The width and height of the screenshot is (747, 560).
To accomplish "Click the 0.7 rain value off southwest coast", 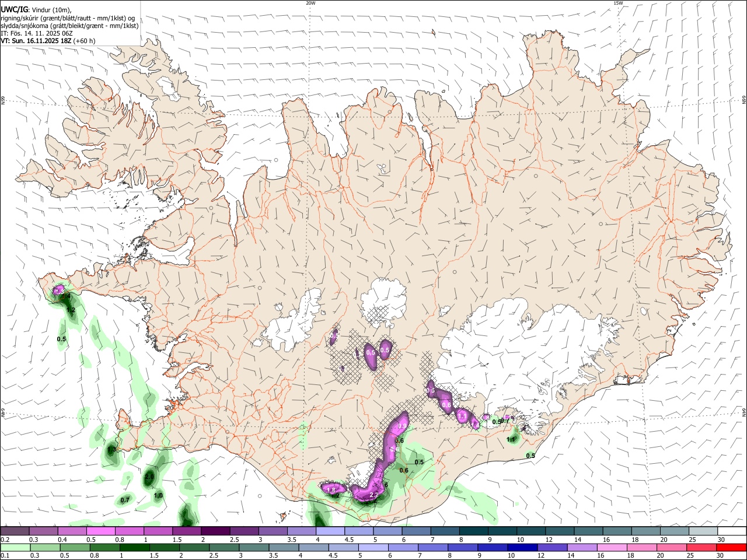I will [125, 500].
